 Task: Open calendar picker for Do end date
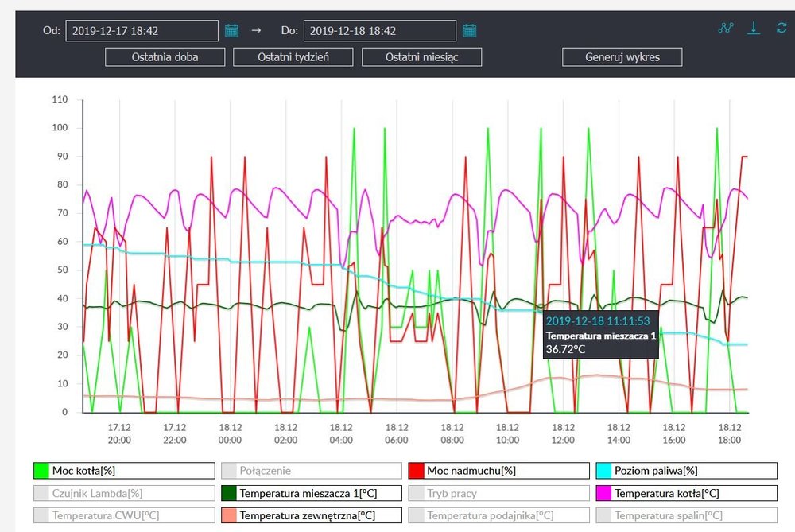(470, 31)
